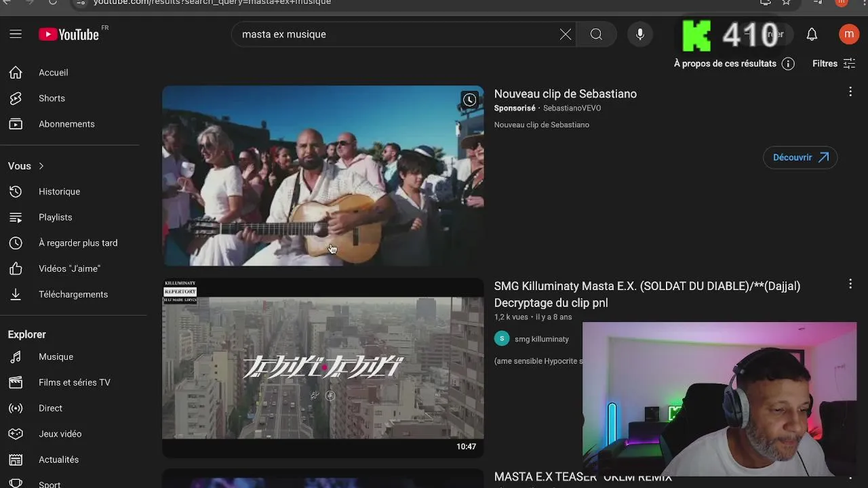Add Sebastiano video to watch later via clock overlay
Viewport: 868px width, 488px height.
point(469,100)
